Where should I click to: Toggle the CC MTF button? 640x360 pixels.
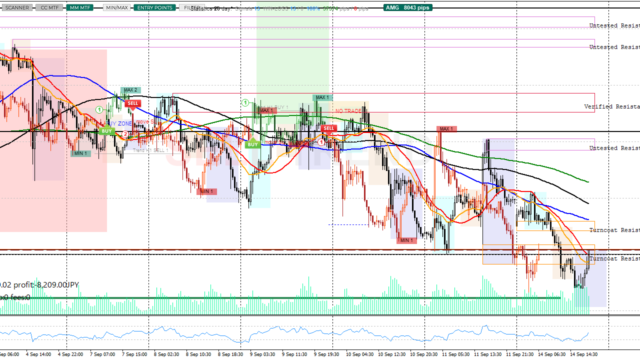[x=49, y=8]
